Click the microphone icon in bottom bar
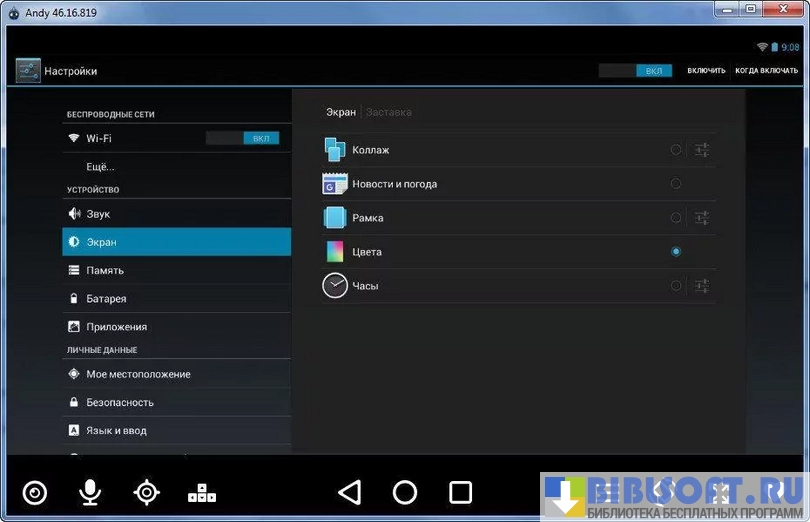 90,492
